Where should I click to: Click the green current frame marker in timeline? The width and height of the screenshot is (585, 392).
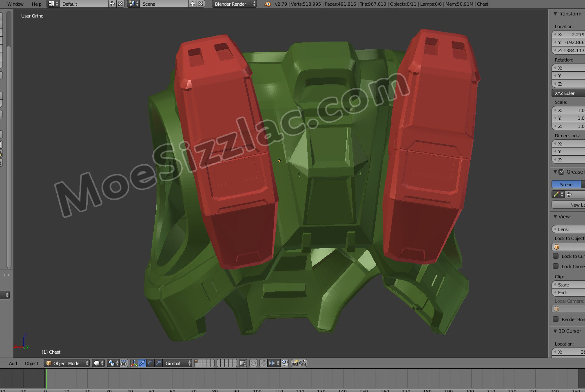[46, 379]
